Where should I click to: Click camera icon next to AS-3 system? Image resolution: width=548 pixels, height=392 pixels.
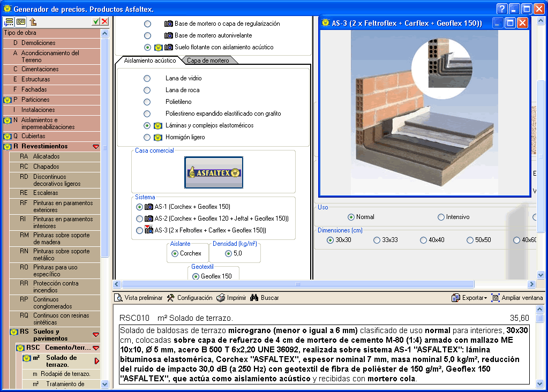149,230
